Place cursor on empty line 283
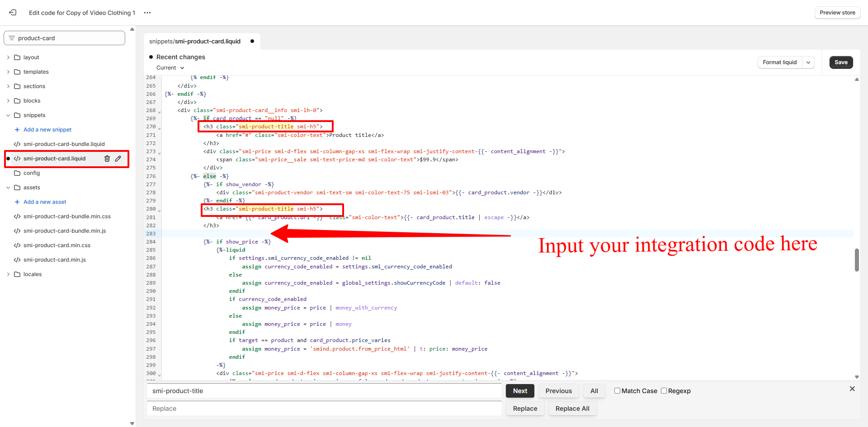 pyautogui.click(x=507, y=234)
